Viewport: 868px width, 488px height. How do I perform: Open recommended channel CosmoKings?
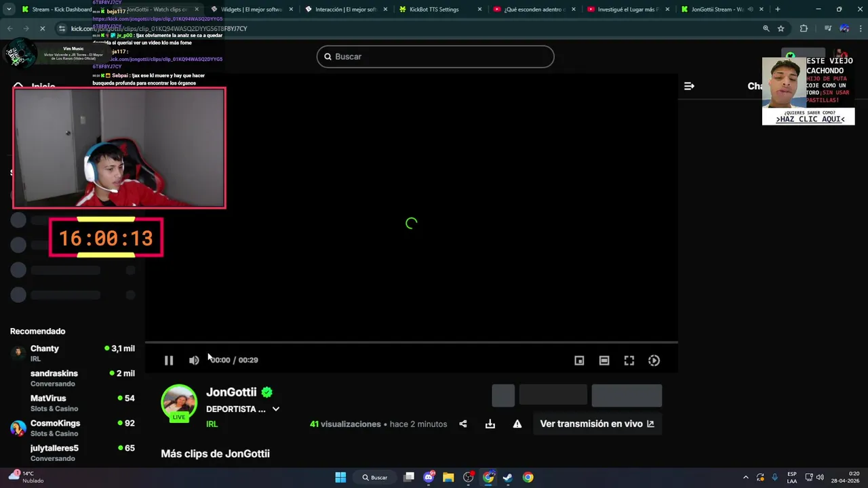[x=73, y=428]
